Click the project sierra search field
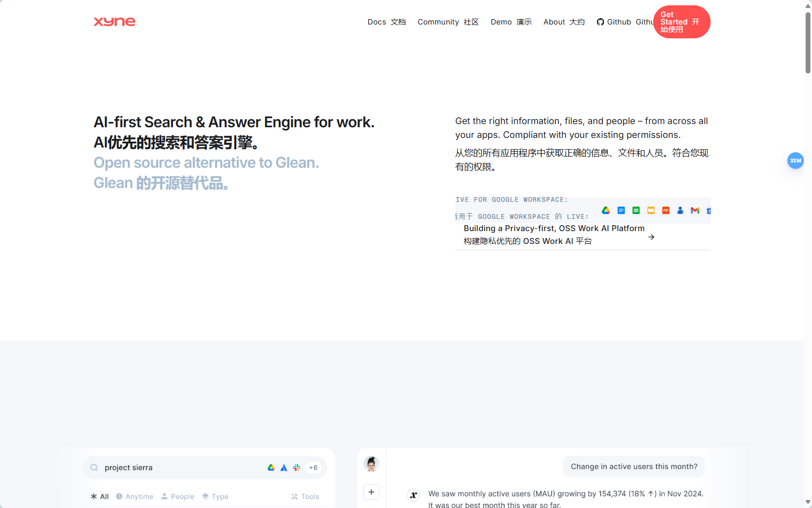The image size is (812, 508). 205,468
